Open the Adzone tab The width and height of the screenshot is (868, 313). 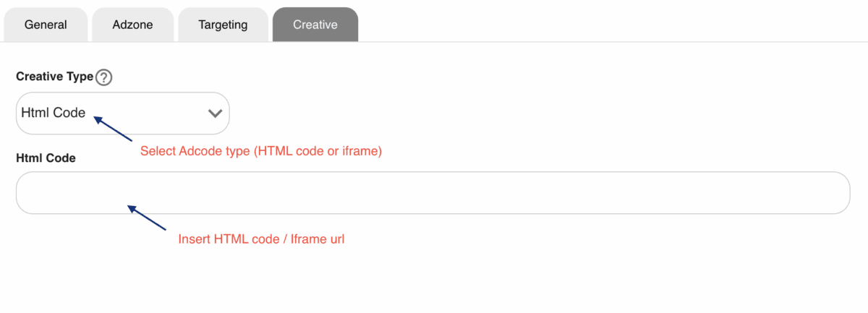click(x=133, y=25)
